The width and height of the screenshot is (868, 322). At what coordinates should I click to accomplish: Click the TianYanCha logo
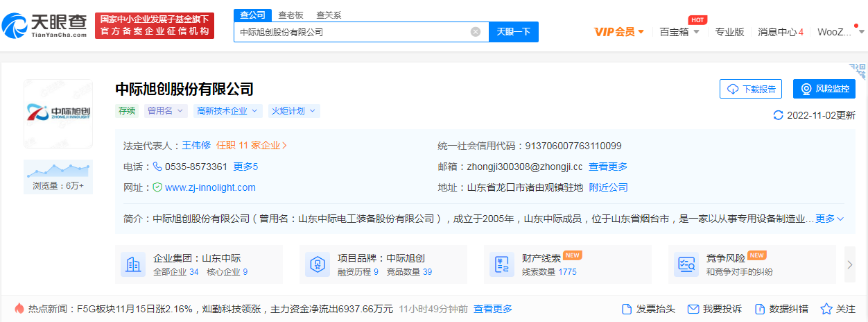point(44,26)
